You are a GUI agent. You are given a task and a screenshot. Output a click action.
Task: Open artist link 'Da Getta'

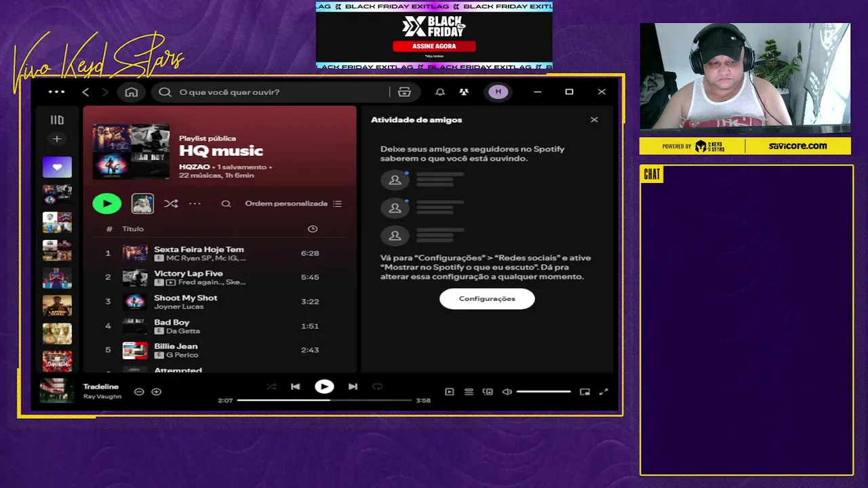pos(182,331)
